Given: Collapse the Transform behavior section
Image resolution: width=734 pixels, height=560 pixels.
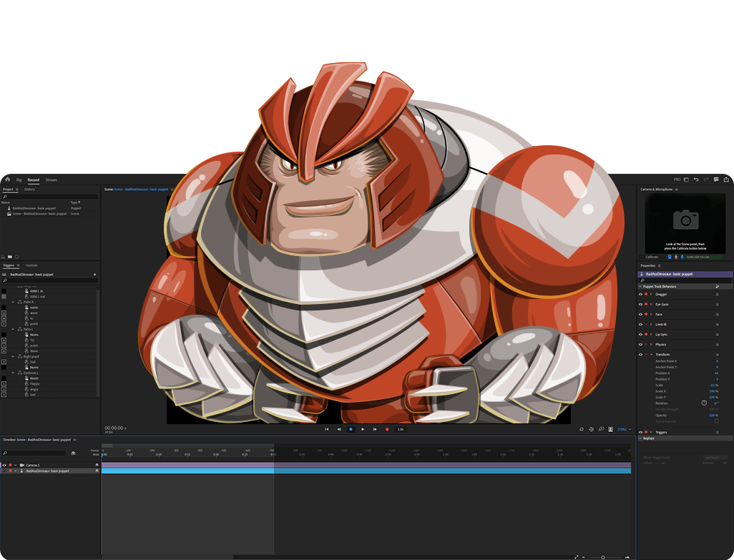Looking at the screenshot, I should 651,354.
